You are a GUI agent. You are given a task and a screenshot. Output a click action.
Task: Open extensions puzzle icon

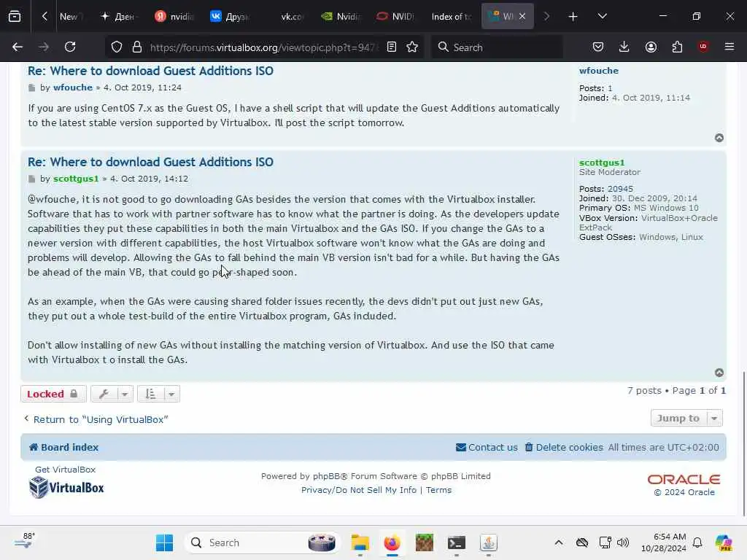pyautogui.click(x=677, y=47)
